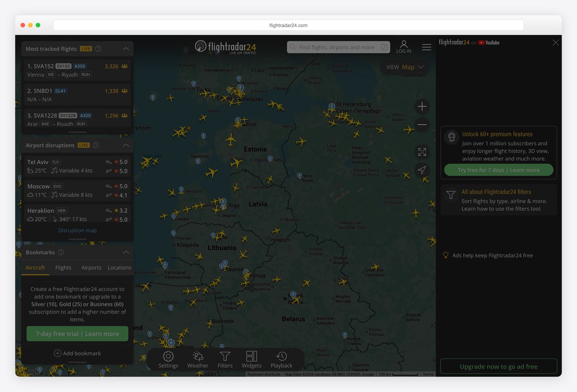The image size is (577, 392).
Task: Collapse the Most tracked flights panel
Action: pyautogui.click(x=126, y=49)
